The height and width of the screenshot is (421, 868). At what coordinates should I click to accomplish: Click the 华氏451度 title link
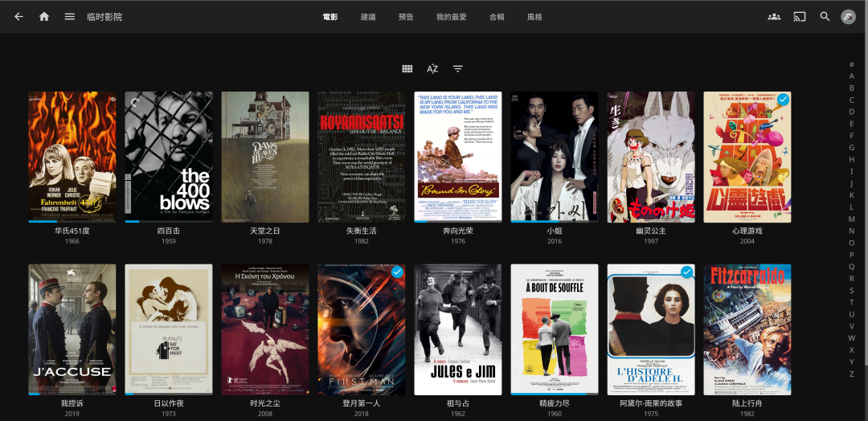click(x=72, y=231)
